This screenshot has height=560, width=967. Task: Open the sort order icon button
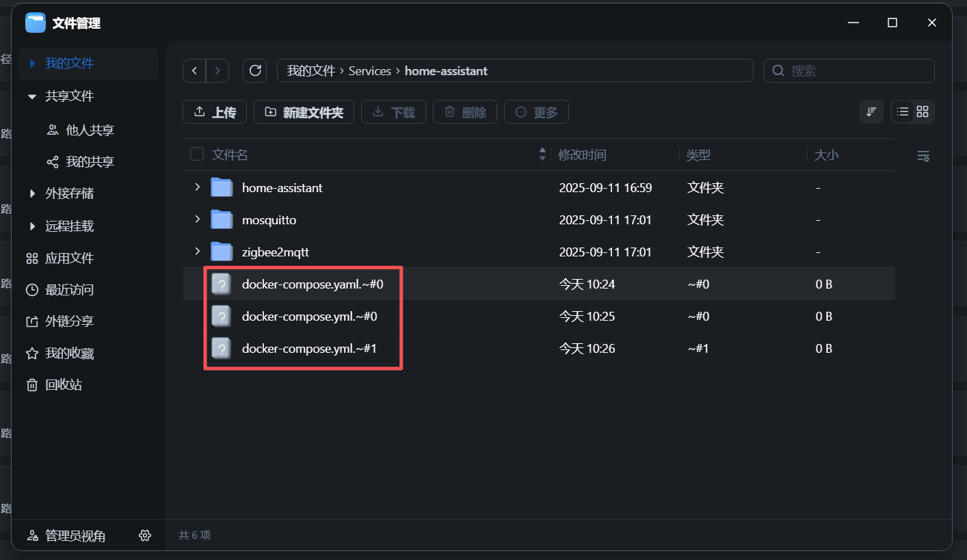(x=871, y=111)
